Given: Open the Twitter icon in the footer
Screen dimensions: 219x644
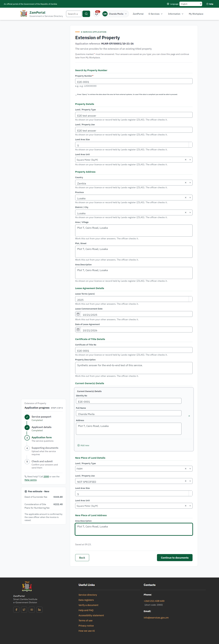Looking at the screenshot, I should [24, 609].
